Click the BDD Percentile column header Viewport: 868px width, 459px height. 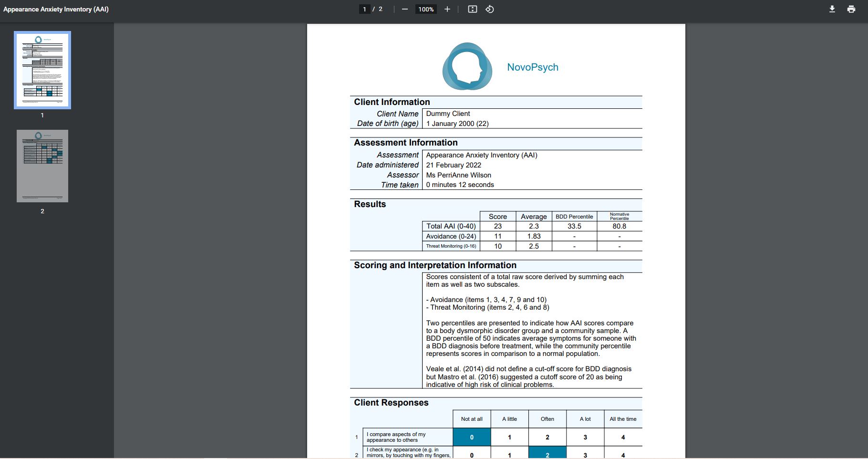[x=574, y=217]
